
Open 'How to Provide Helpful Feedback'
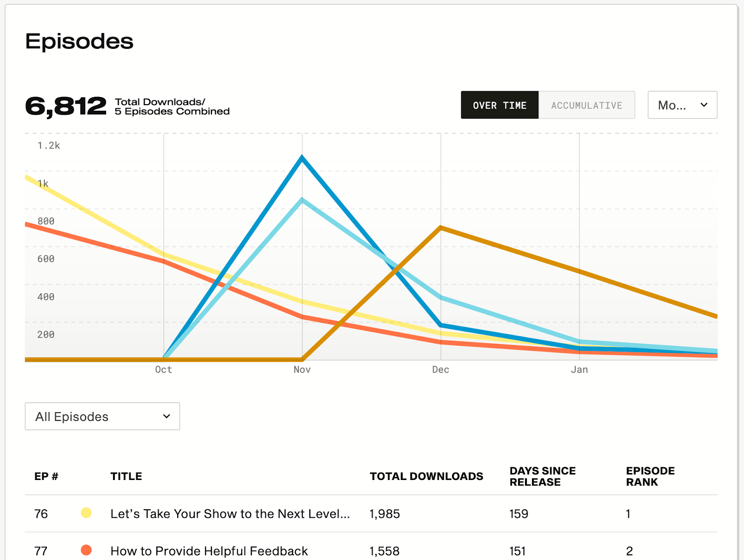pos(208,550)
